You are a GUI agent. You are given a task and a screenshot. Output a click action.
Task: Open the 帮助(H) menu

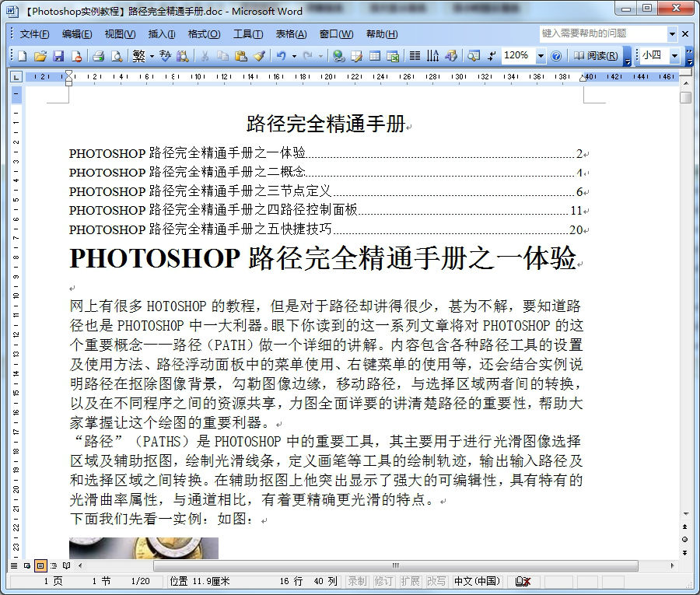point(382,34)
